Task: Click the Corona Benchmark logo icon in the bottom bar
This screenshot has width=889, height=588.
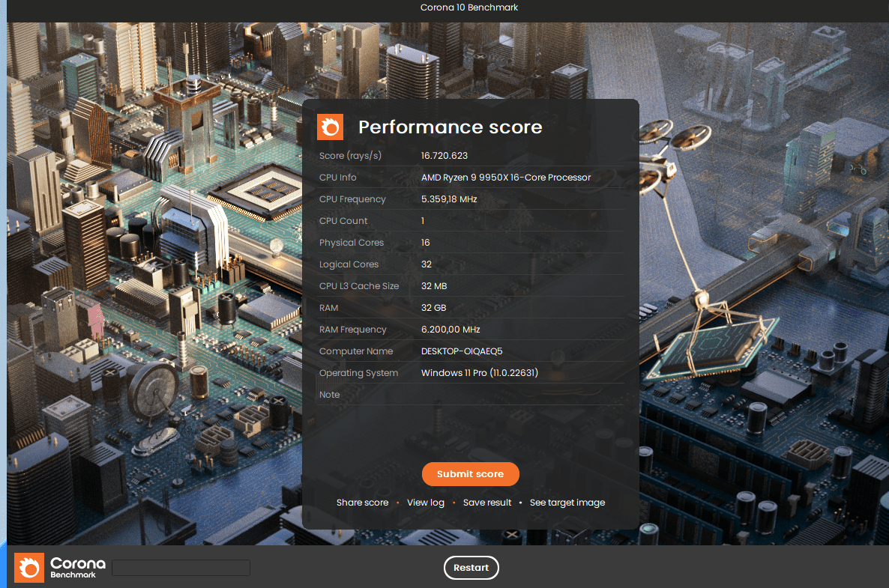Action: pyautogui.click(x=29, y=568)
